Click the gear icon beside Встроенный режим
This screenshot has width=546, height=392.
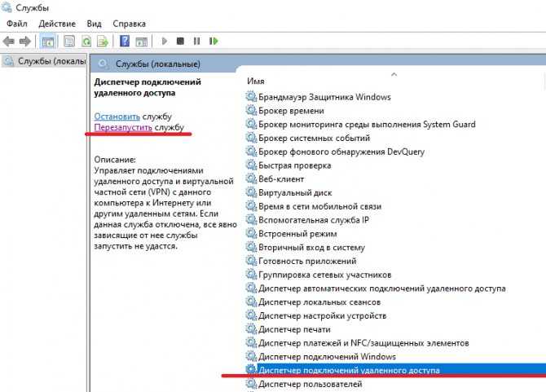point(251,233)
